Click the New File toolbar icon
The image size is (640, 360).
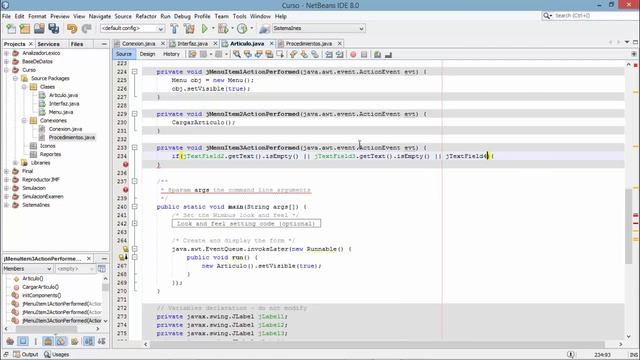[11, 29]
